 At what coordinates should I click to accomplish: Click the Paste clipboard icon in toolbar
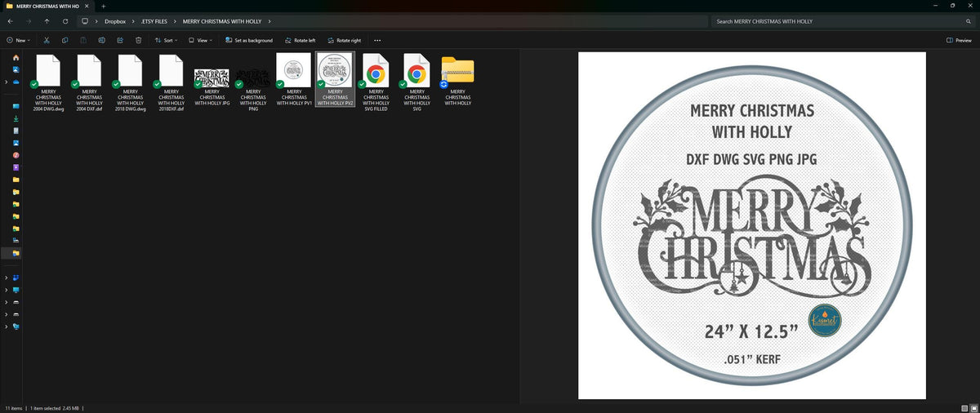[x=83, y=40]
